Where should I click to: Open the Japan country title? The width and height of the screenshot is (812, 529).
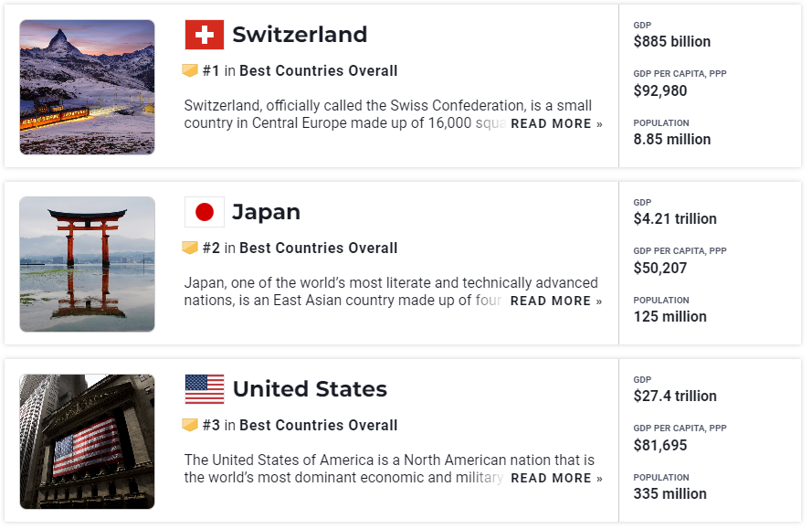click(x=266, y=212)
